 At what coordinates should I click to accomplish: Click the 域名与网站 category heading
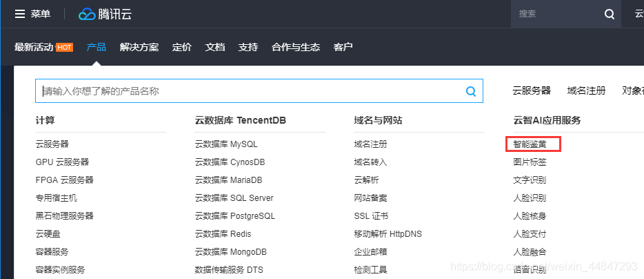tap(378, 121)
